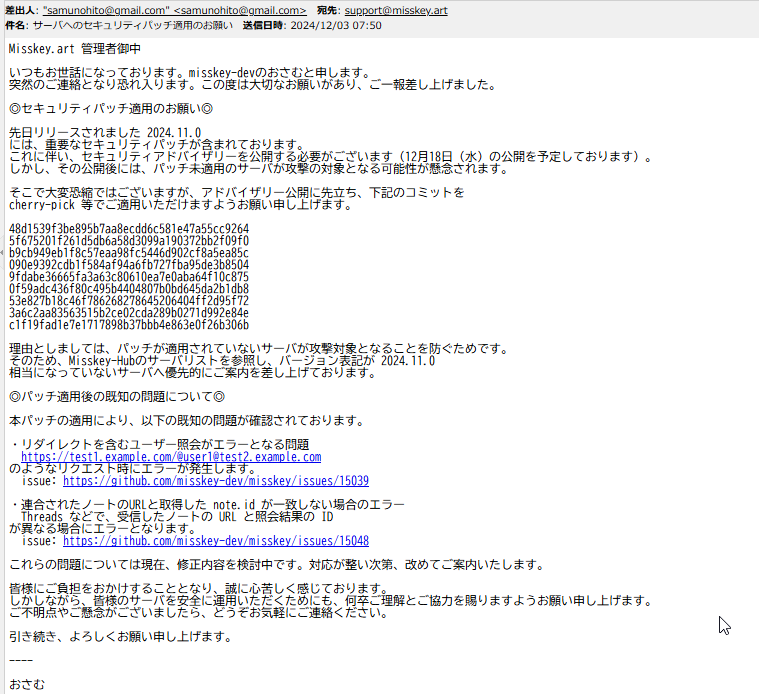Click the last commit hash c1f19fad
The height and width of the screenshot is (694, 759).
[x=129, y=325]
